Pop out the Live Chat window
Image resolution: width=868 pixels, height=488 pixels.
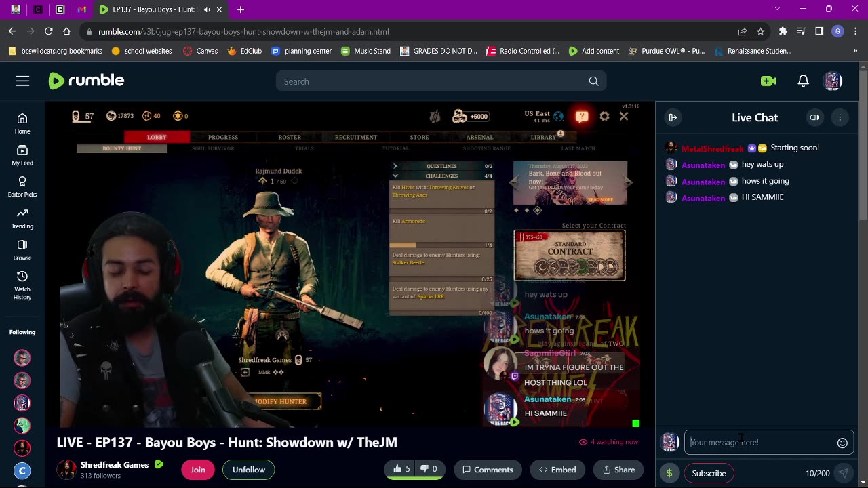click(814, 117)
